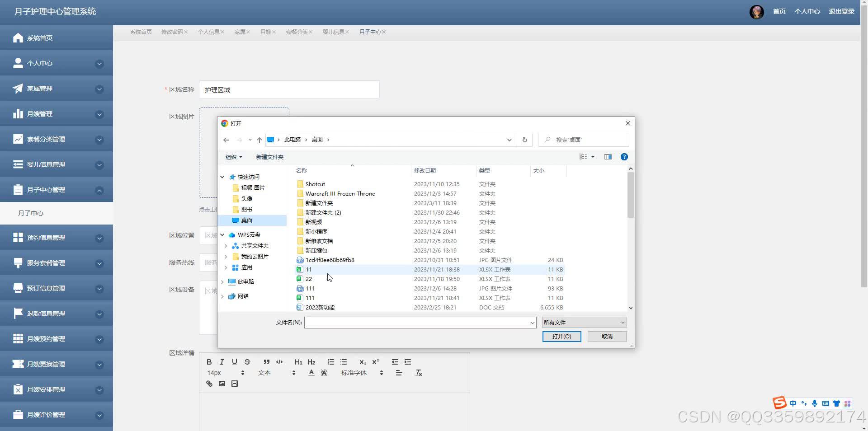This screenshot has width=868, height=431.
Task: Click the 退出登录 link
Action: [x=841, y=12]
